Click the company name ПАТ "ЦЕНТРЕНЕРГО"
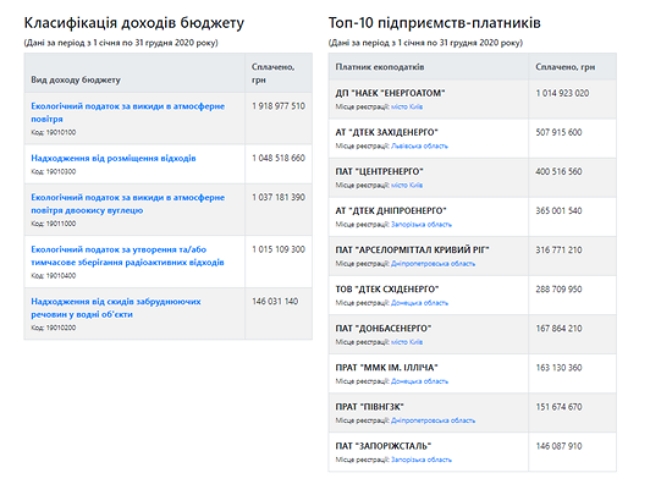The image size is (650, 484). 379,172
